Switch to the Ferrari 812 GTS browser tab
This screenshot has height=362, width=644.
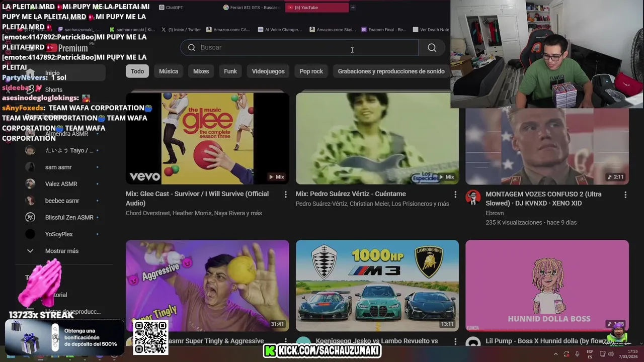[x=252, y=8]
